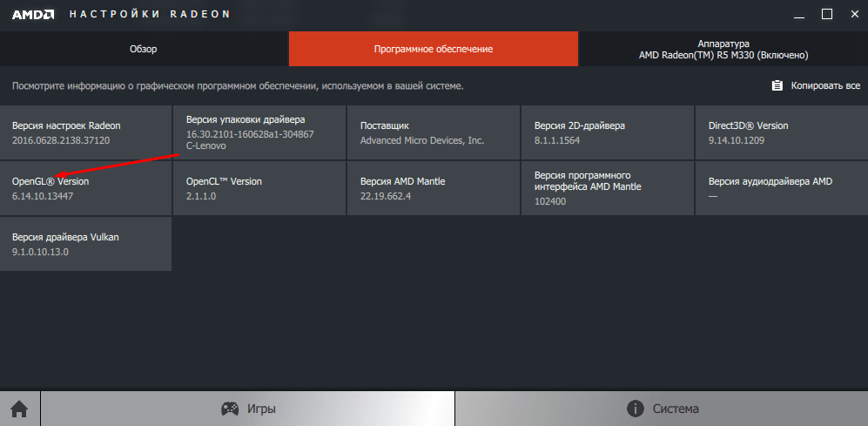This screenshot has width=868, height=426.
Task: Switch to the Обзор tab
Action: tap(144, 49)
